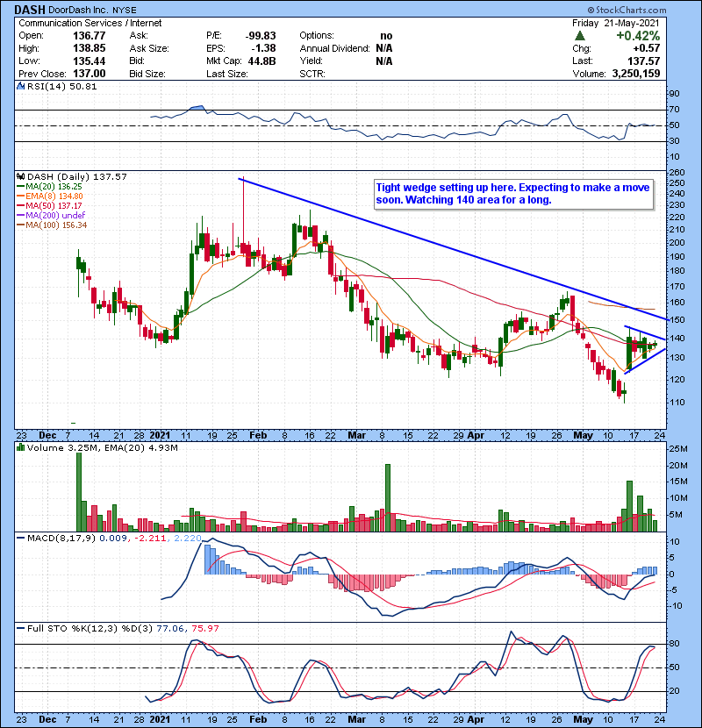
Task: Click the DASH (Daily) candlestick legend icon
Action: pos(21,176)
